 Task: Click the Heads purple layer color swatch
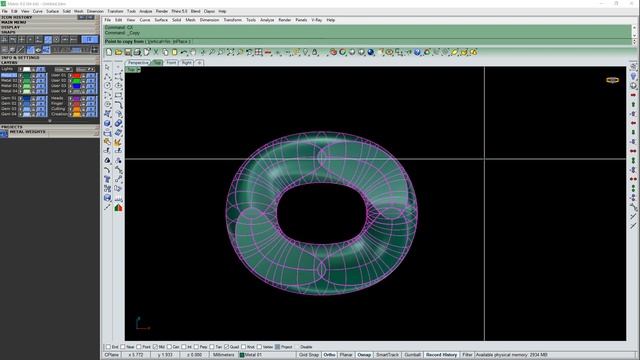coord(76,98)
